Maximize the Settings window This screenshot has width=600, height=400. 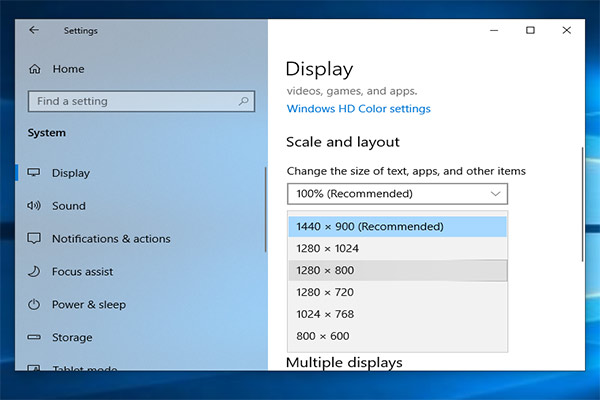[x=530, y=30]
